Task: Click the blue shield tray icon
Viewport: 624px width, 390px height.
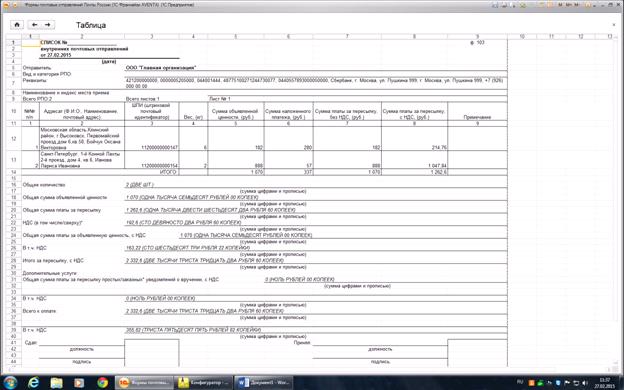Action: (x=558, y=383)
